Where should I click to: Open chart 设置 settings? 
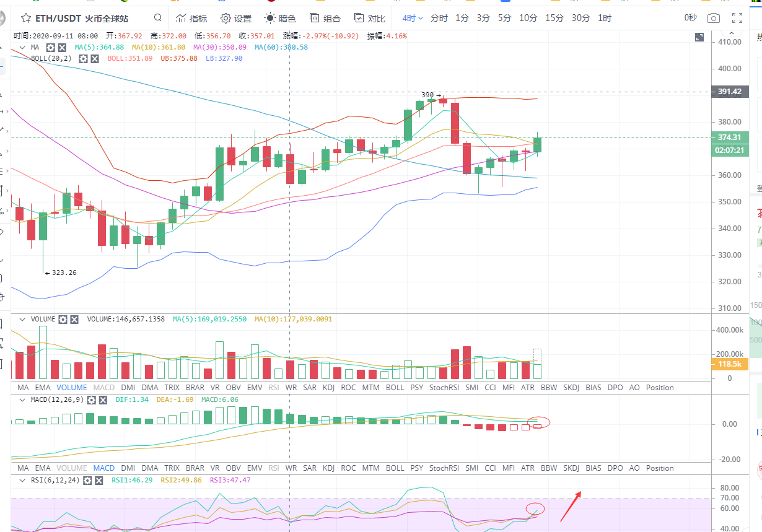click(236, 19)
